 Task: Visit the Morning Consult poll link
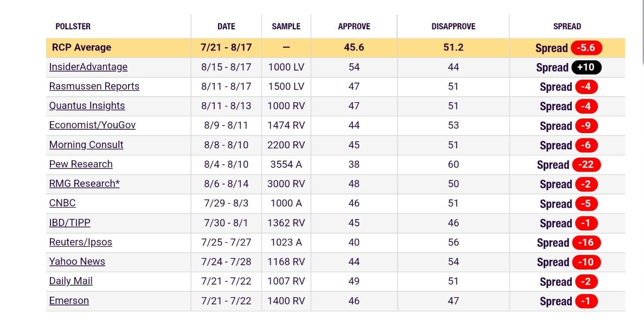tap(86, 145)
